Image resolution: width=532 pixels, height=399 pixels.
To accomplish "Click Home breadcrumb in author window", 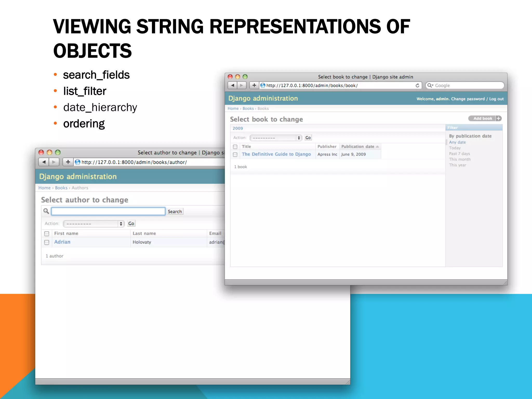I will (44, 188).
